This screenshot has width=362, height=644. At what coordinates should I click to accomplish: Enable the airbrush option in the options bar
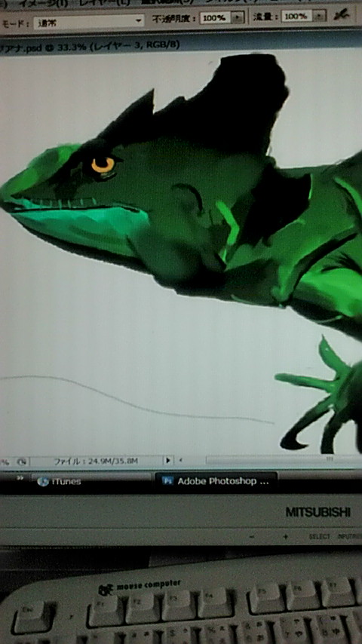pos(341,15)
